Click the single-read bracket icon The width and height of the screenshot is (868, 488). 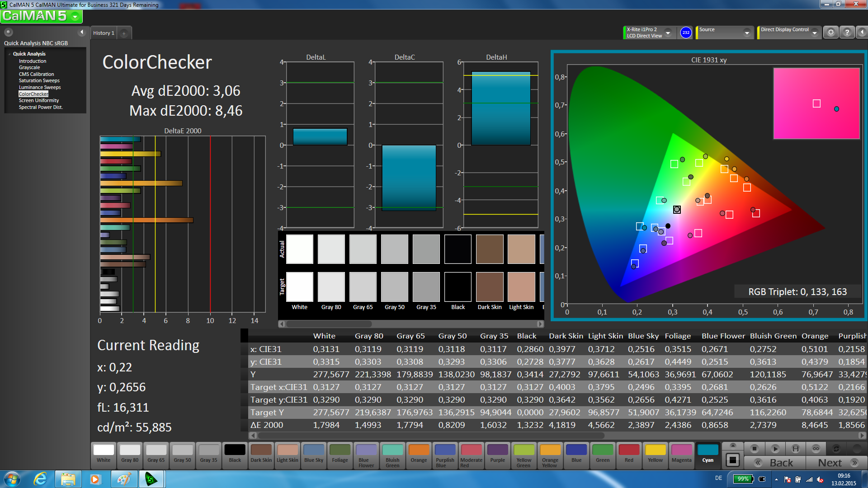[x=795, y=449]
